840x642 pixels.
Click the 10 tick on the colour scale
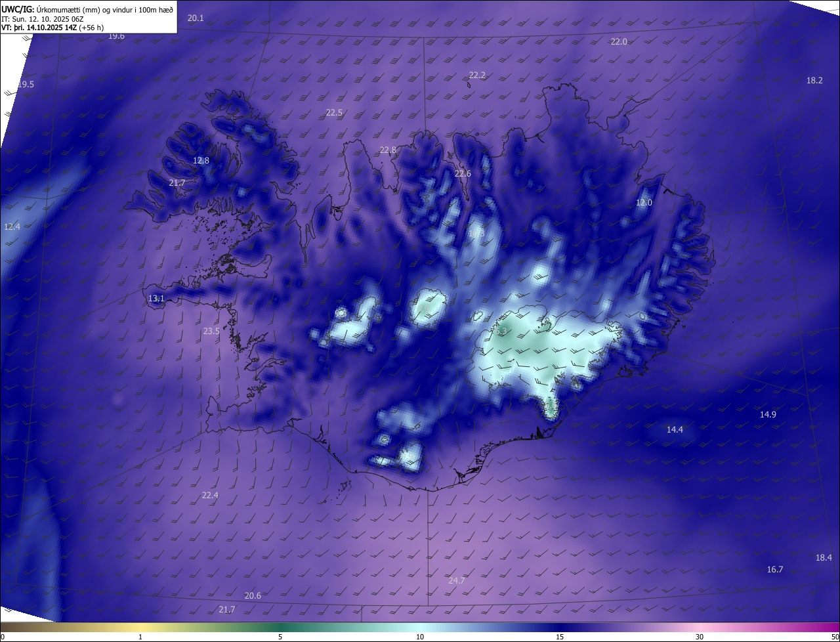point(420,637)
